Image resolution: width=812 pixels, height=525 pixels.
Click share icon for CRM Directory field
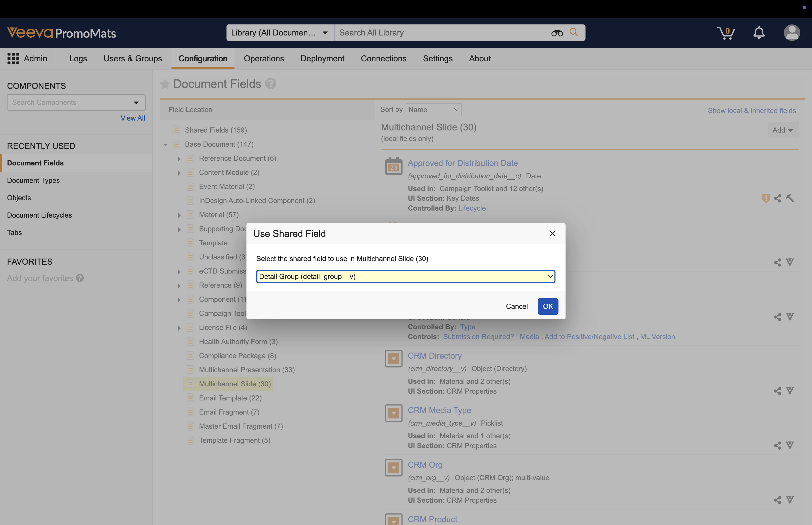tap(777, 391)
